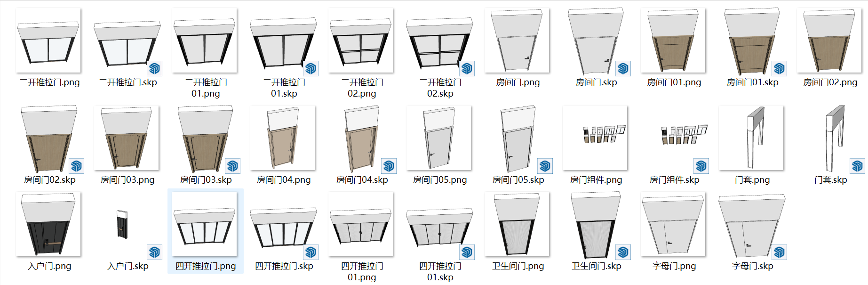Screen dimensions: 868x285
Task: Select the 房间门04.png thumbnail
Action: coord(283,138)
